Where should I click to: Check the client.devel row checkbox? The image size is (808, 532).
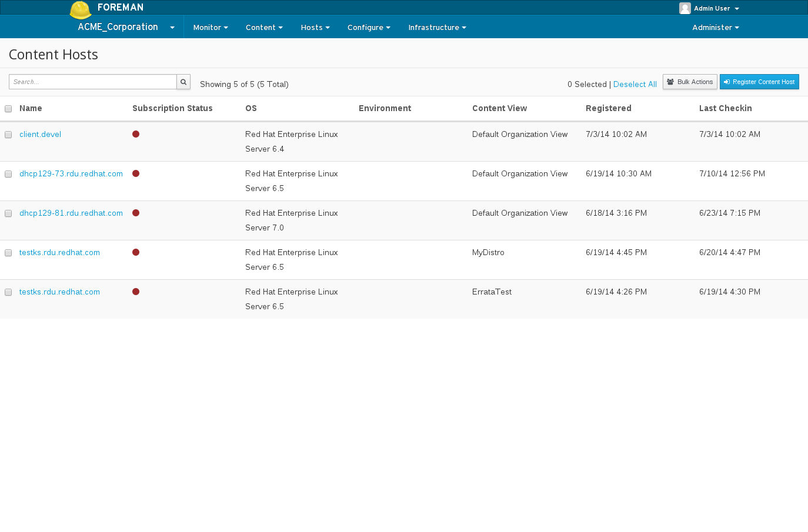8,135
